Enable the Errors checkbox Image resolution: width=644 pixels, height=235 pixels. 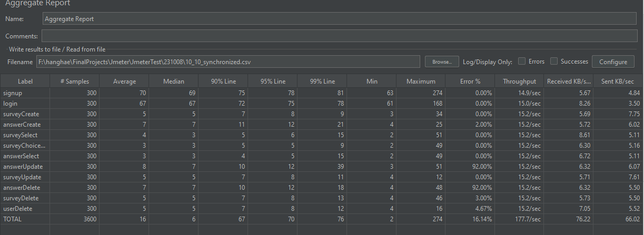click(x=521, y=62)
